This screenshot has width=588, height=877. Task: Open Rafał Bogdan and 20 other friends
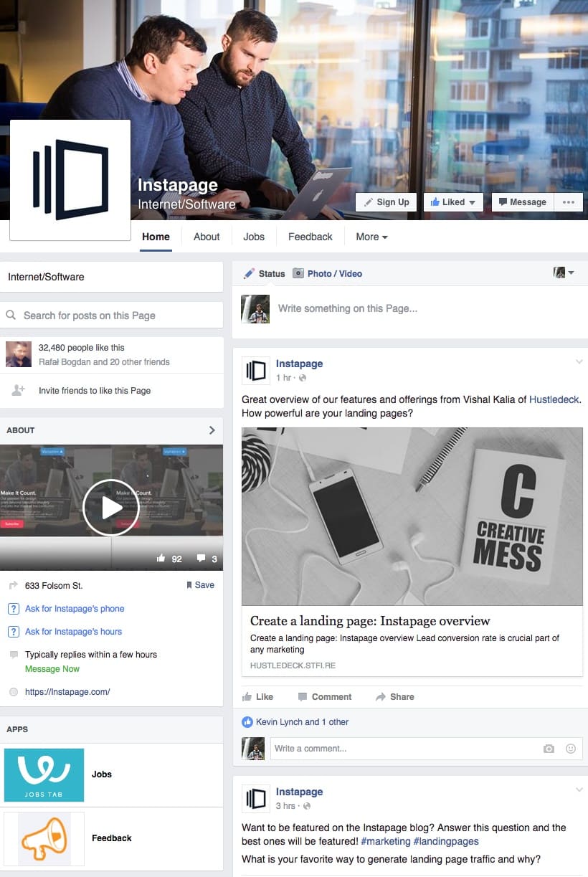[104, 362]
